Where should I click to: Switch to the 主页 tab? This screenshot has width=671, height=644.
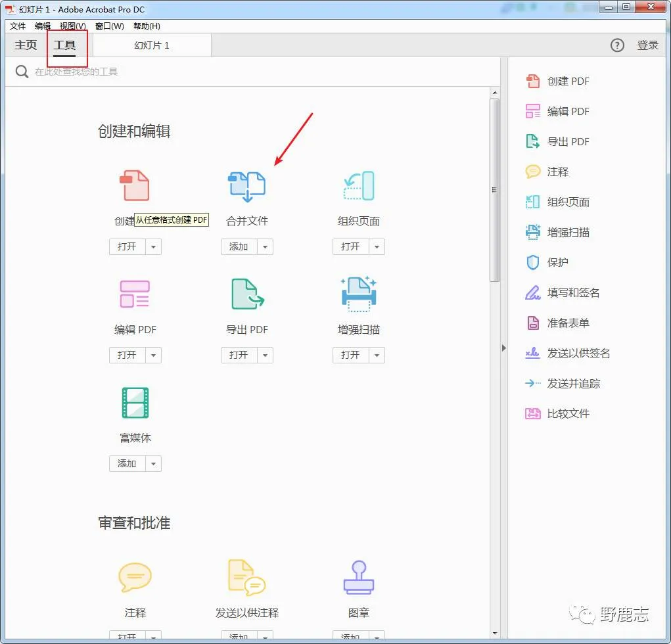click(x=26, y=45)
